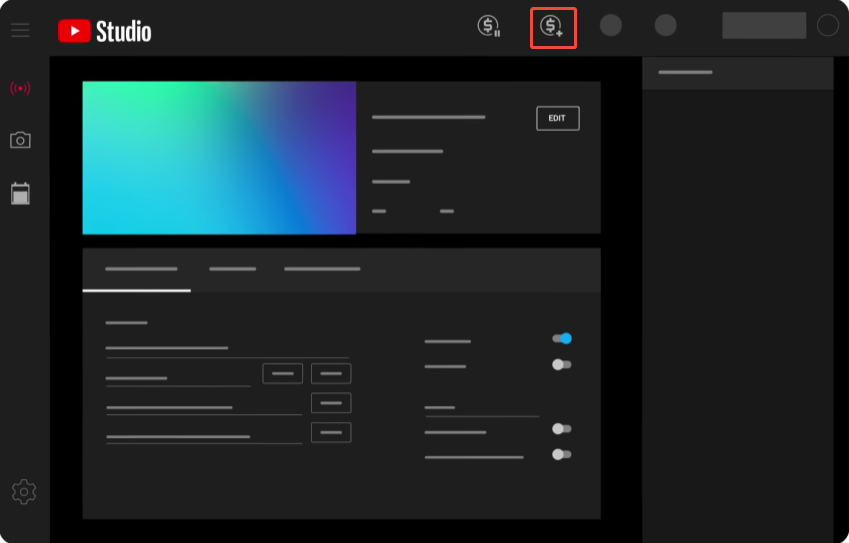Click the EDIT button
Screen dimensions: 849x543
pyautogui.click(x=558, y=119)
